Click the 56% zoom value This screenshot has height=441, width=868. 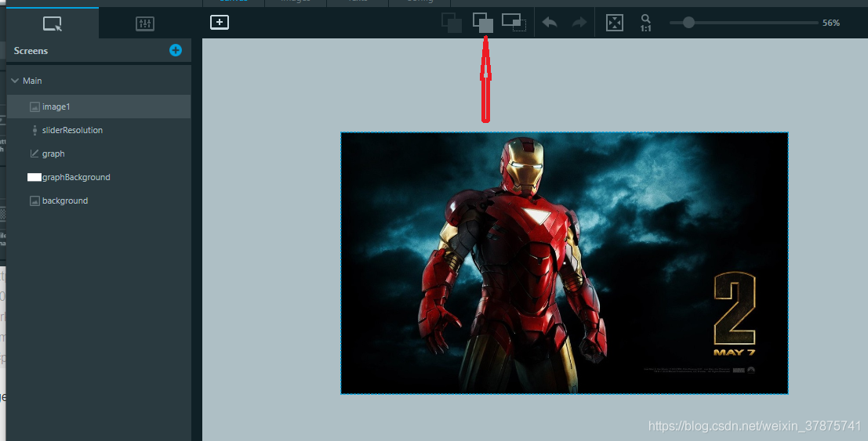(831, 23)
